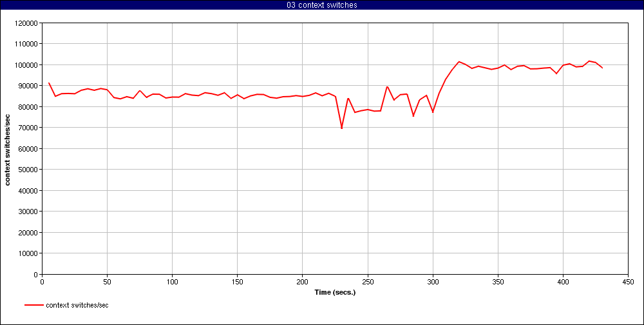Click the X axis label 'Time (secs.)'
This screenshot has width=644, height=325.
[x=335, y=293]
